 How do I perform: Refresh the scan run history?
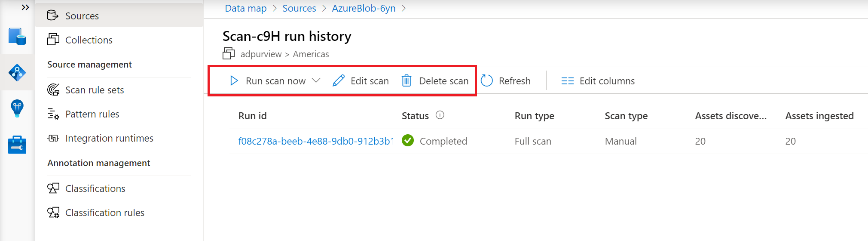pyautogui.click(x=506, y=81)
